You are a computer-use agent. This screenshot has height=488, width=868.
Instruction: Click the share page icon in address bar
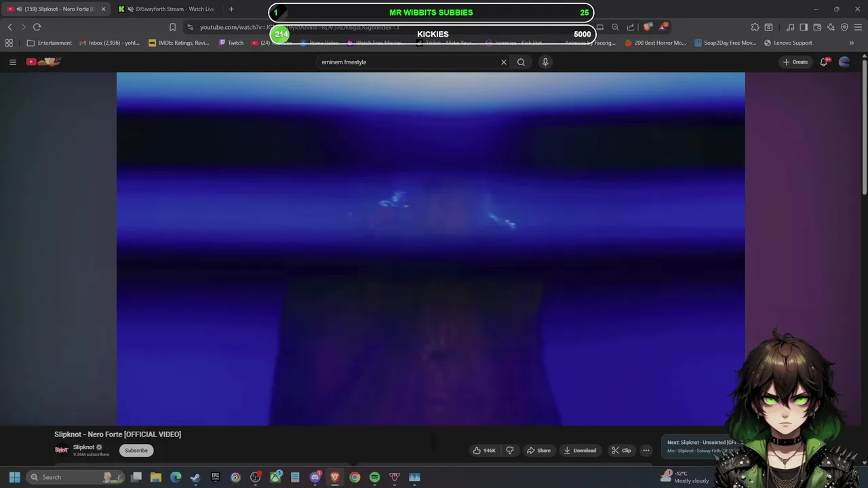point(631,27)
